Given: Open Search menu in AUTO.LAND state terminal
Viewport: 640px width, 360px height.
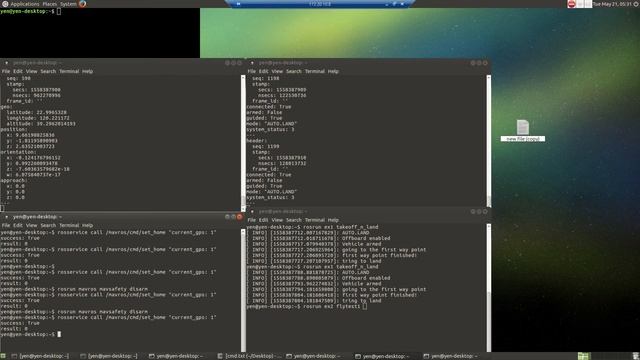Looking at the screenshot, I should click(x=294, y=71).
